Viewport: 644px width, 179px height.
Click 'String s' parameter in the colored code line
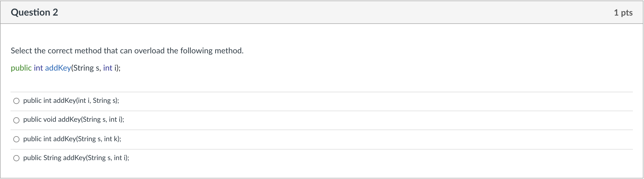[86, 68]
